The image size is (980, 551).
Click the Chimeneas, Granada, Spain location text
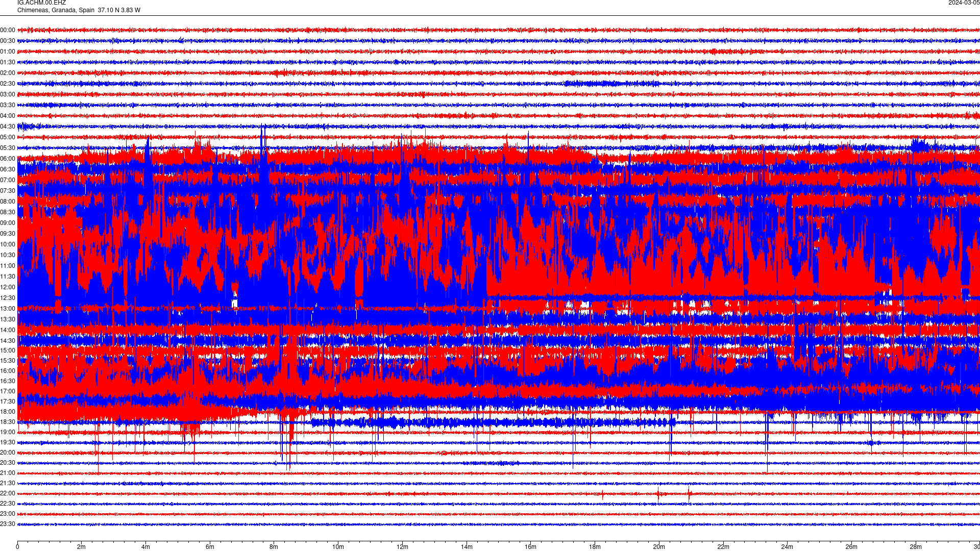(56, 10)
